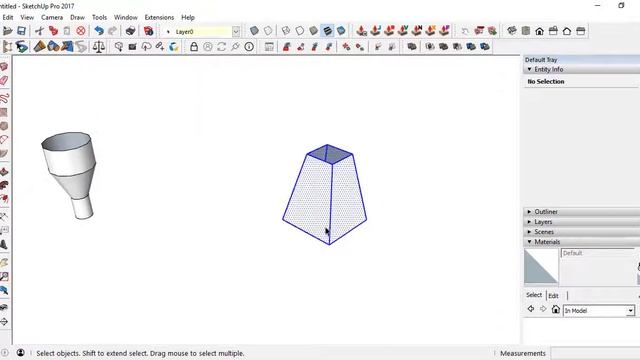Viewport: 640px width, 360px height.
Task: Open the Draw menu
Action: (x=77, y=18)
